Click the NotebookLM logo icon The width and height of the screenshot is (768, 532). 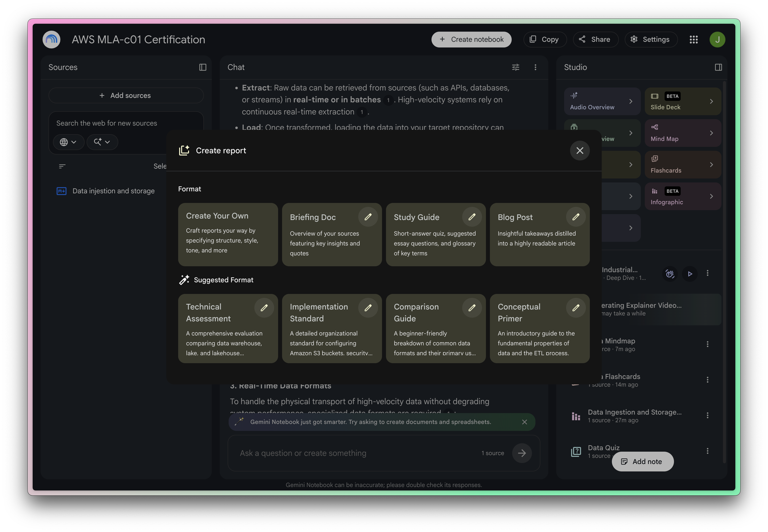point(51,40)
